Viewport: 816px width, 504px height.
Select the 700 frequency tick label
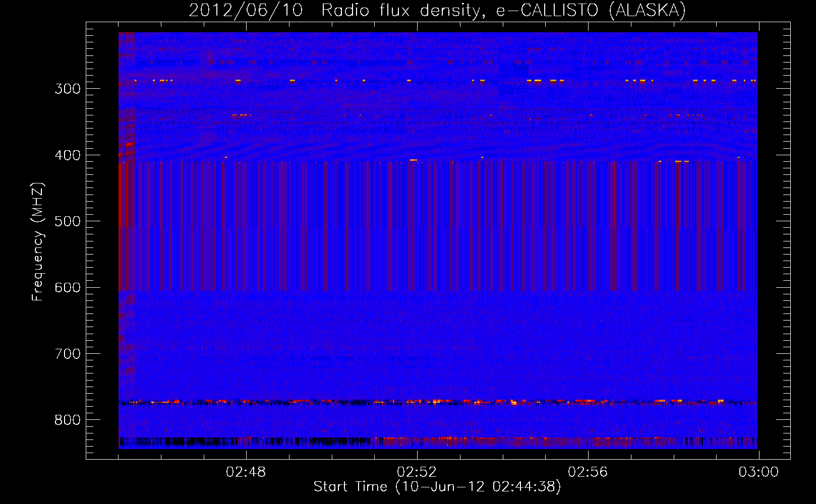(68, 354)
